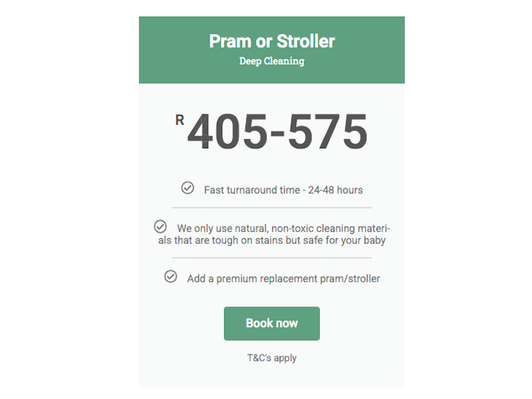Click the divider line below Fast turnaround
The width and height of the screenshot is (532, 399).
272,208
